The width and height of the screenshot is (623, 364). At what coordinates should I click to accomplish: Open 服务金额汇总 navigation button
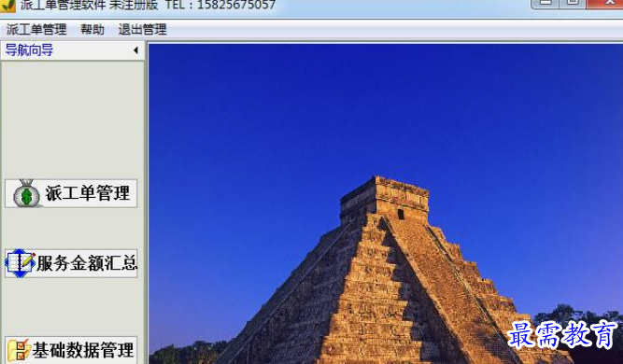coord(71,263)
